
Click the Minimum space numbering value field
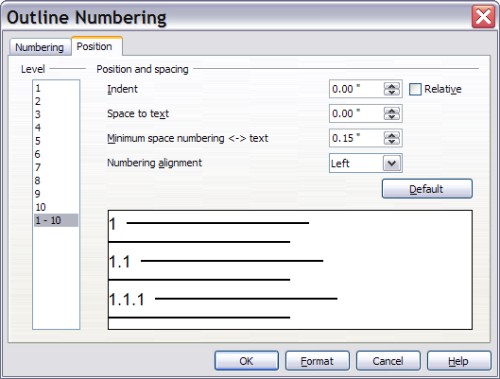(x=356, y=138)
